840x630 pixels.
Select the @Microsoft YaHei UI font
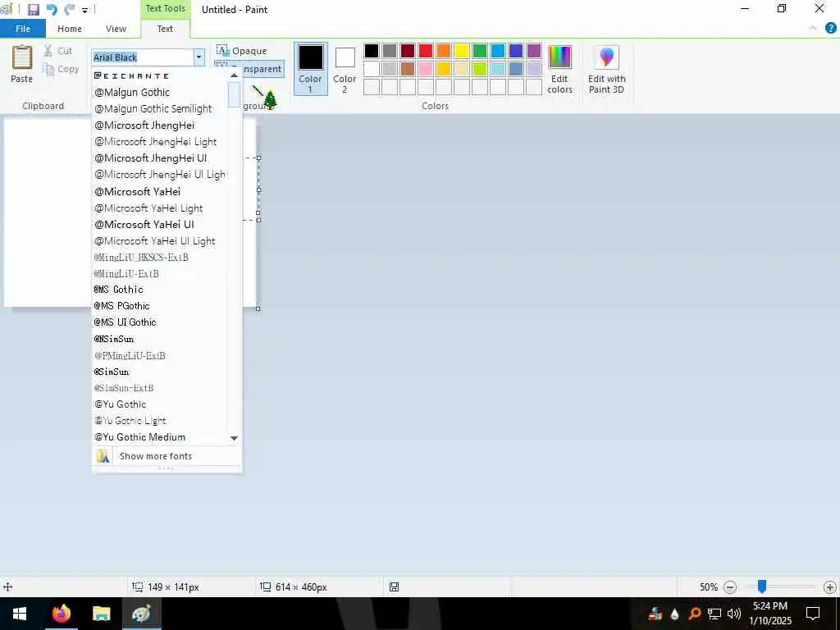pos(160,225)
